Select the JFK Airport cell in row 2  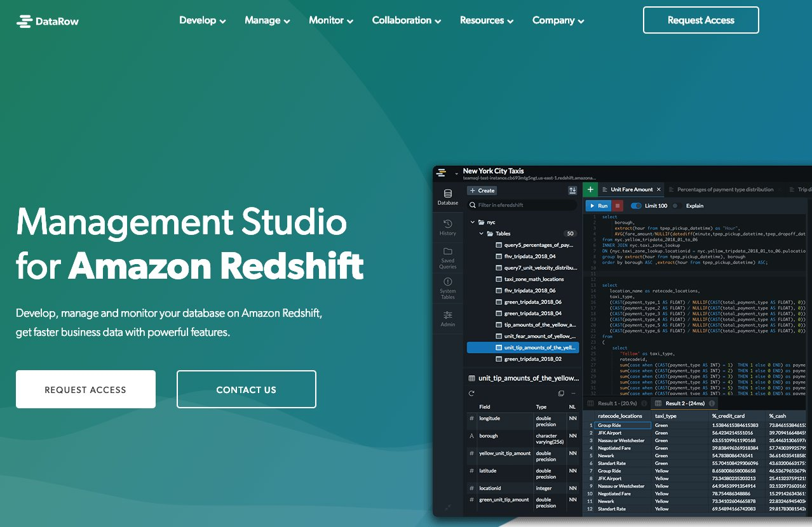(623, 433)
